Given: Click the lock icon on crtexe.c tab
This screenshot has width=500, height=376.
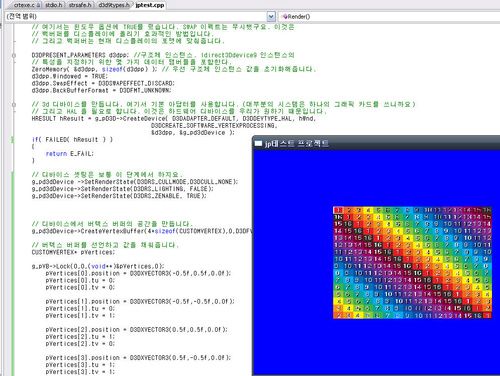Looking at the screenshot, I should coord(39,5).
